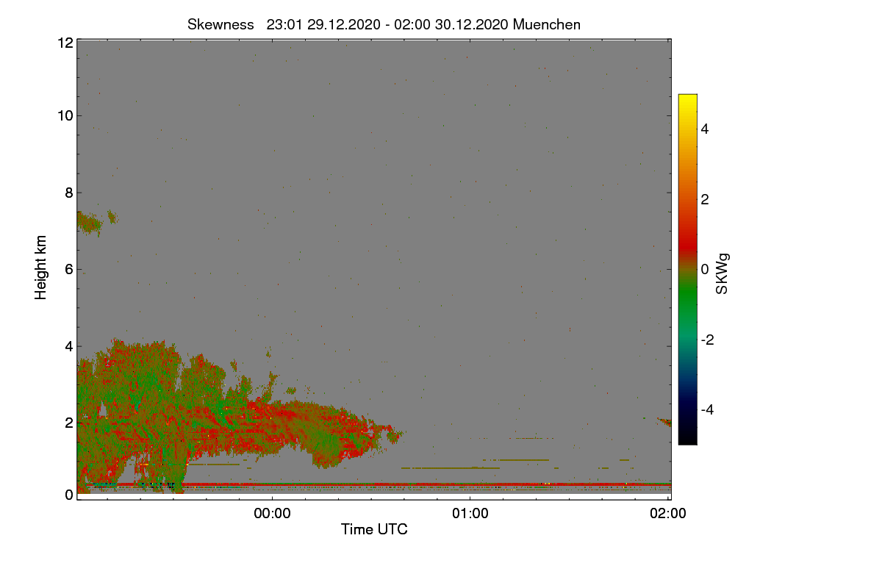Click the black bottom of the colorbar
The image size is (882, 588).
(687, 438)
